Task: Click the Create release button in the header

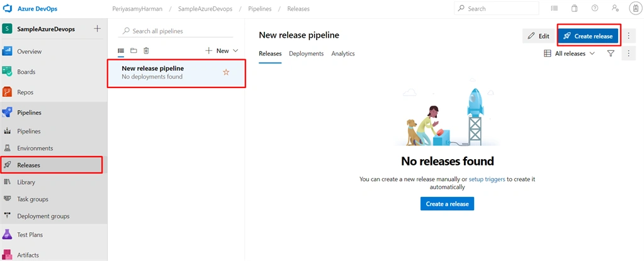Action: 588,36
